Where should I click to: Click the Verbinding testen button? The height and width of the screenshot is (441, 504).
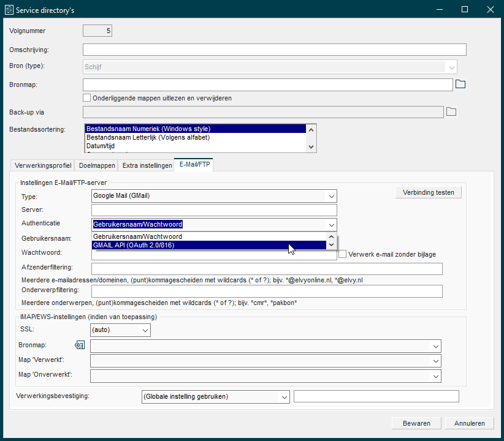[x=429, y=192]
